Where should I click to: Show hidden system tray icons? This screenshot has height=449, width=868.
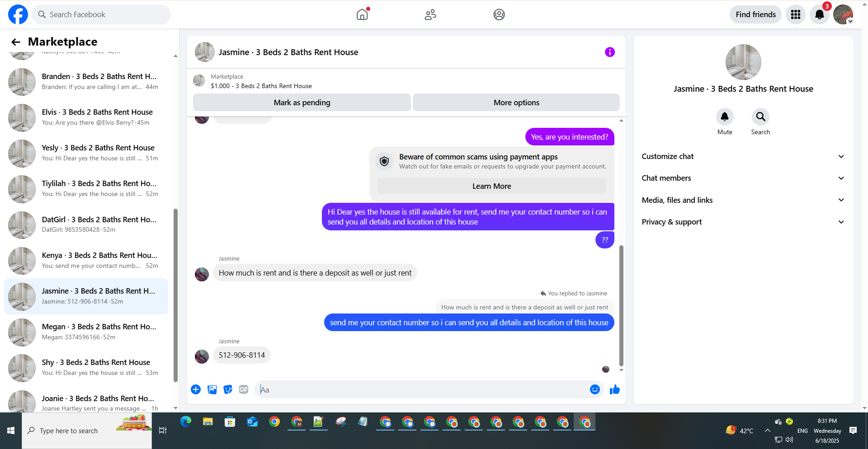768,430
